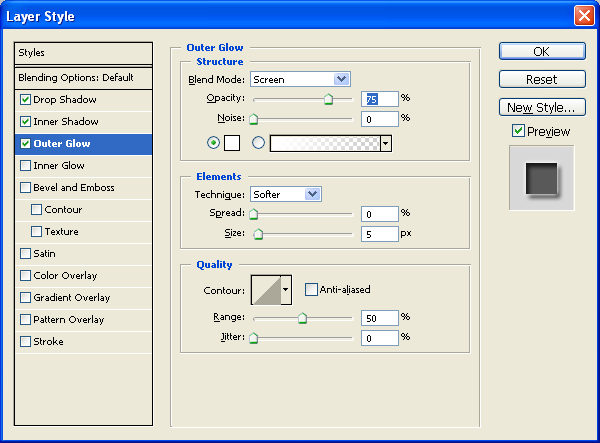The image size is (600, 443).
Task: Open the Contour picker dropdown arrow
Action: coord(286,290)
